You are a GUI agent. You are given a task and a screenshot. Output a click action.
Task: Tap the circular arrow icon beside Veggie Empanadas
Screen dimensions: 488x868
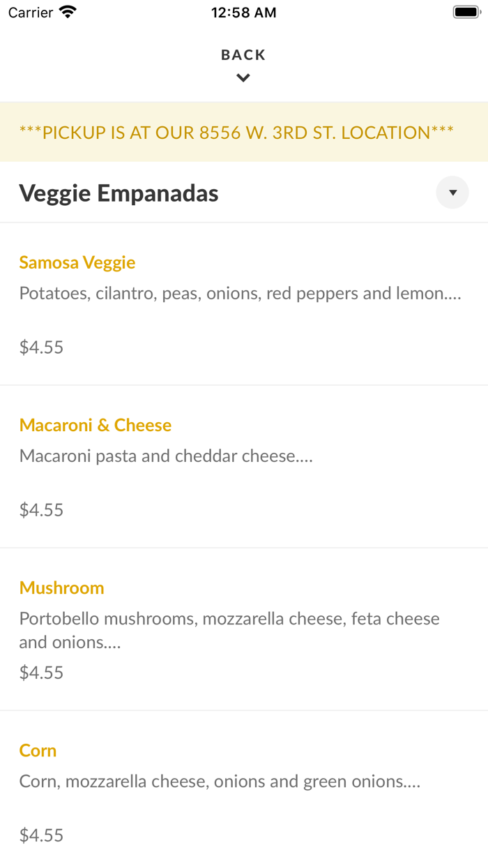(x=452, y=192)
